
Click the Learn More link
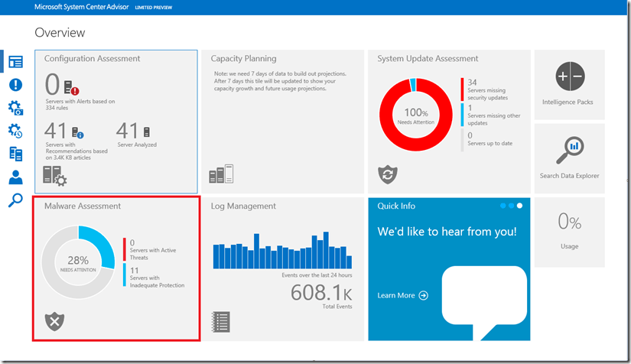(402, 295)
